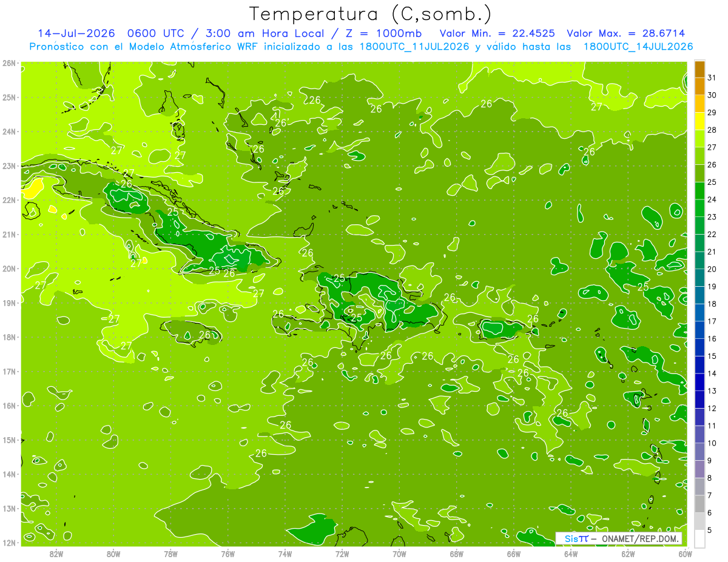Image resolution: width=728 pixels, height=562 pixels.
Task: Click the 13N latitude axis label
Action: [8, 509]
